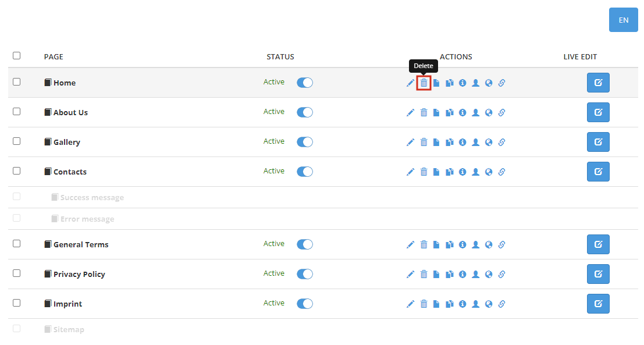Open live edit for the Home page
Screen dimensions: 644x345
(x=597, y=83)
